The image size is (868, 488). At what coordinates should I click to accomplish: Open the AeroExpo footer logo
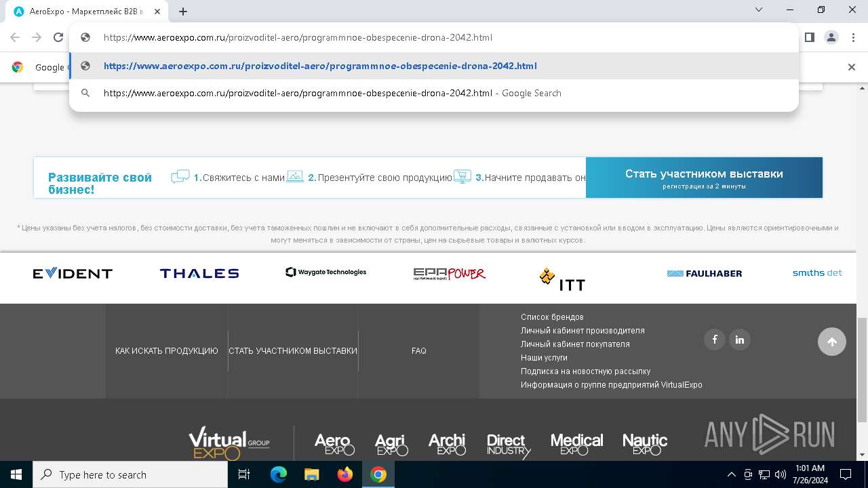[334, 444]
